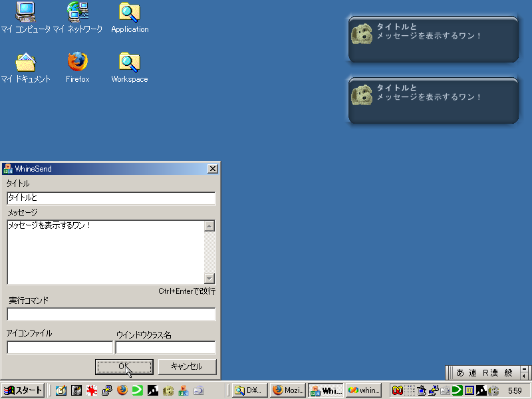This screenshot has height=399, width=532.
Task: Focus the ウインドウクラス名 input field
Action: point(166,347)
